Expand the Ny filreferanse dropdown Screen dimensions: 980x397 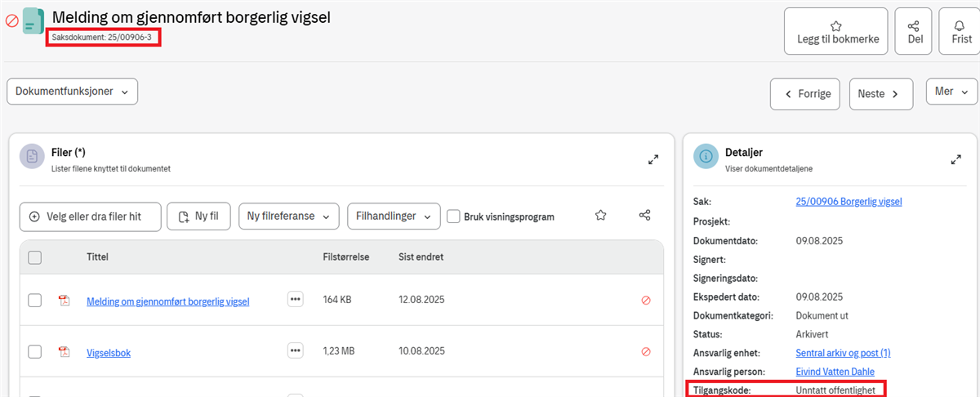coord(288,216)
